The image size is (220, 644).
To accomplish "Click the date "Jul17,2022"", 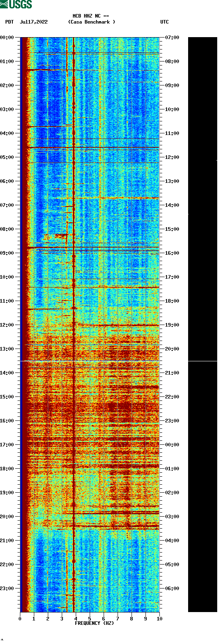I will click(33, 22).
